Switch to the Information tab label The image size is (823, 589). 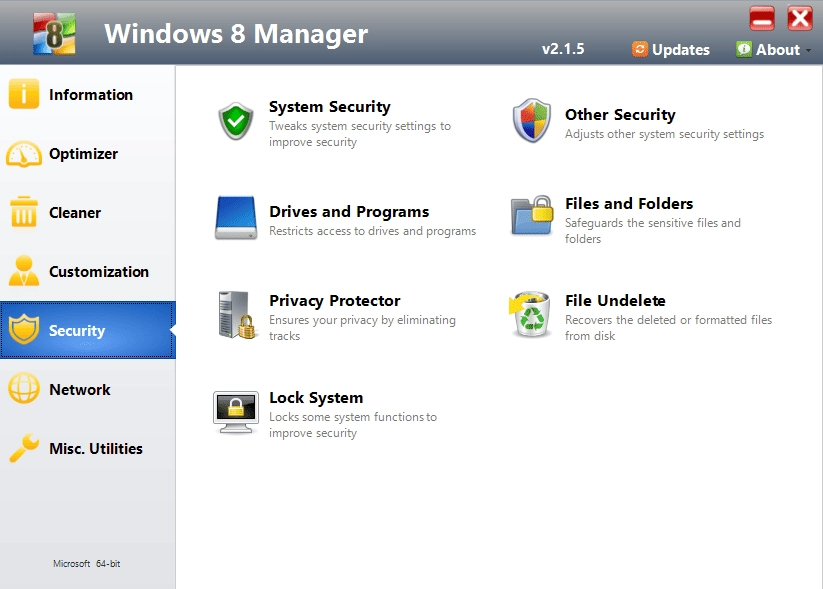click(x=91, y=95)
